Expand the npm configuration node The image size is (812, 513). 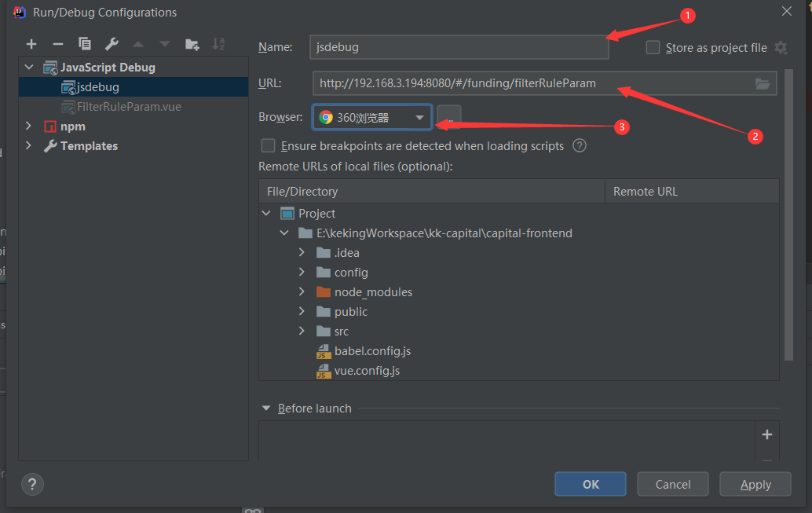29,126
